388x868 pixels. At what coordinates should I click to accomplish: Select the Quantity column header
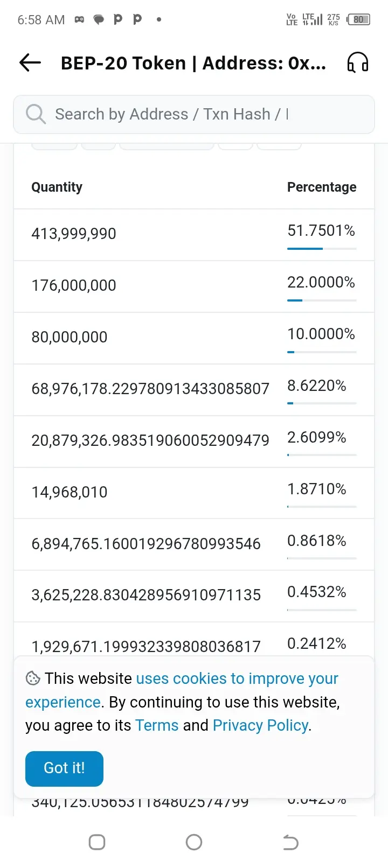(57, 187)
